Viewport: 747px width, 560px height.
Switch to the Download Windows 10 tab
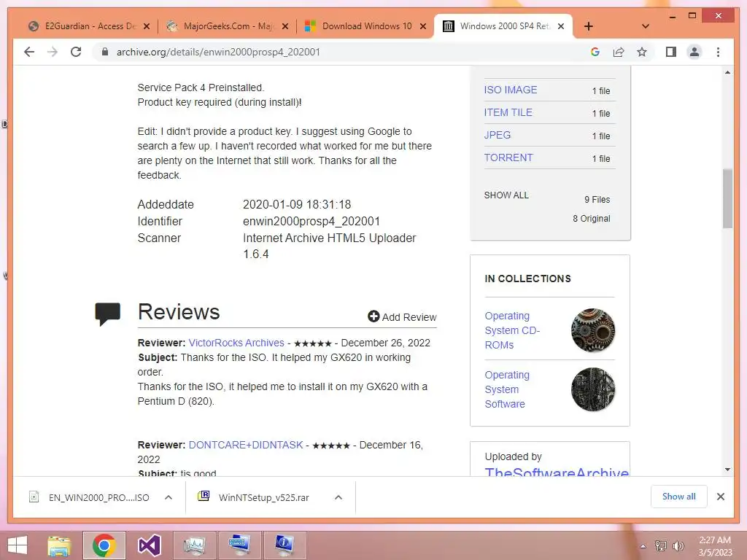366,26
